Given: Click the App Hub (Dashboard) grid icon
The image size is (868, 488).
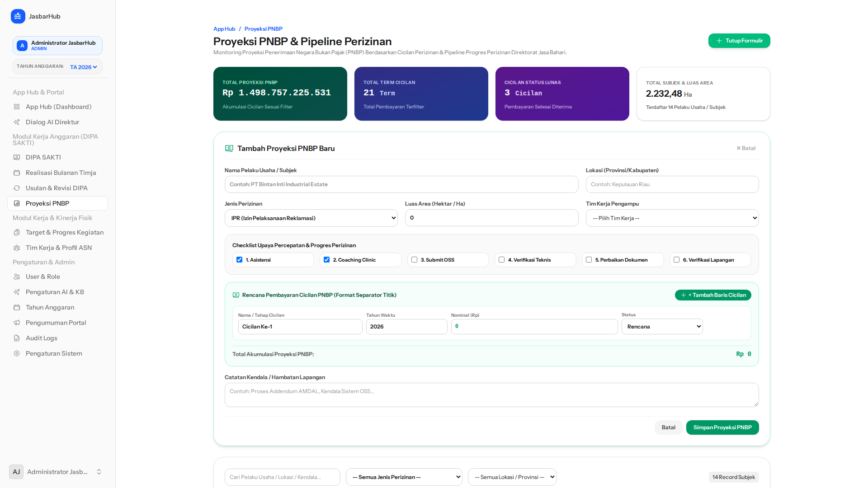Looking at the screenshot, I should tap(17, 107).
